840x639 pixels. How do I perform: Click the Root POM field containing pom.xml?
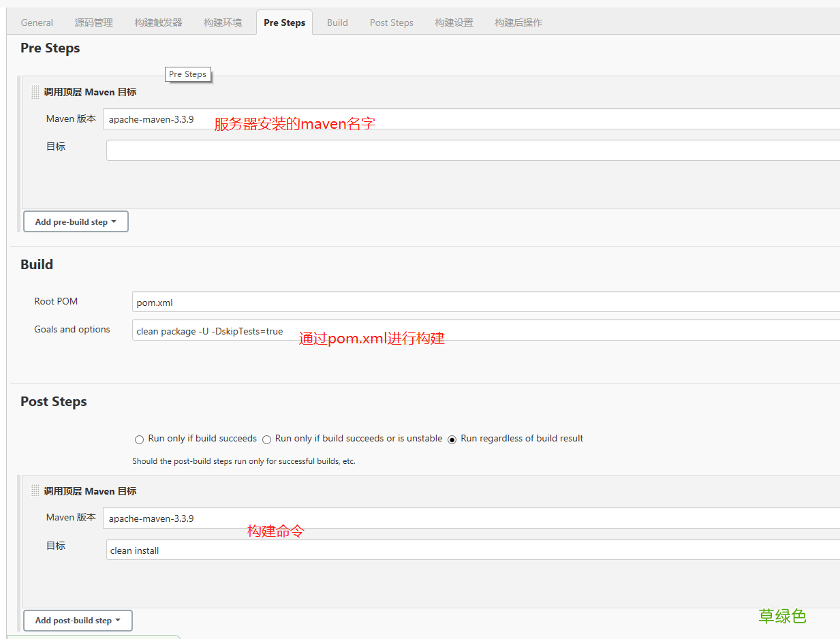tap(485, 302)
